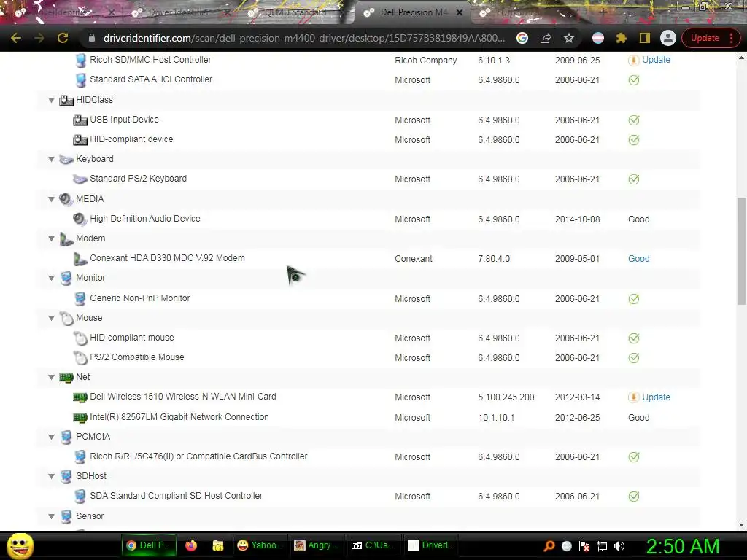747x560 pixels.
Task: Select version 5.100.245.200 cell
Action: point(506,397)
